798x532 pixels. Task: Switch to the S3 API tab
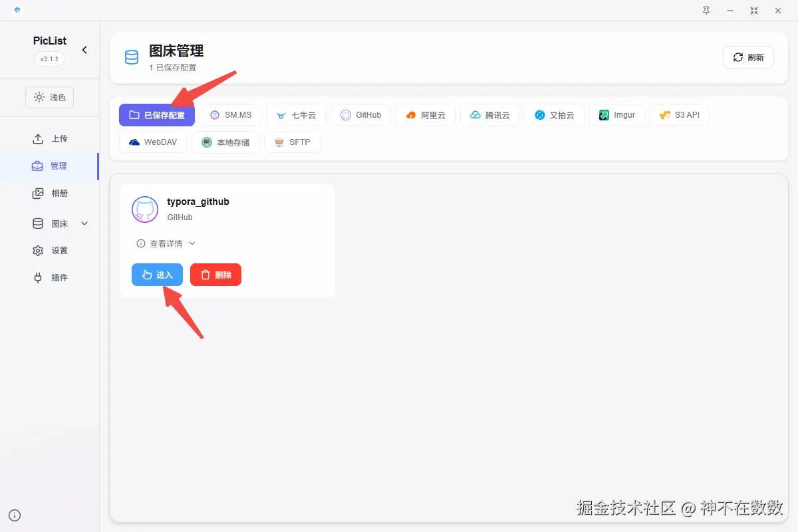(x=679, y=115)
